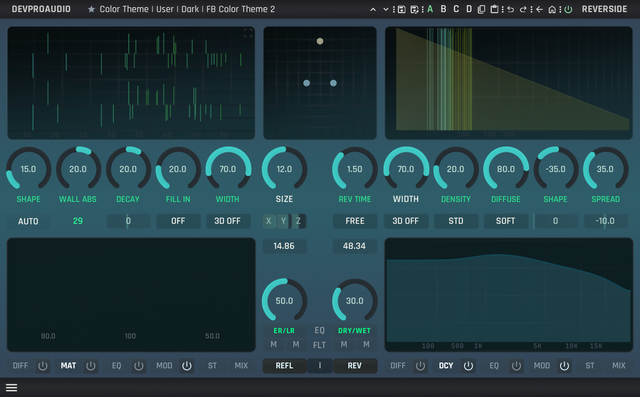Toggle the Y axis button
The width and height of the screenshot is (640, 397).
pyautogui.click(x=283, y=221)
